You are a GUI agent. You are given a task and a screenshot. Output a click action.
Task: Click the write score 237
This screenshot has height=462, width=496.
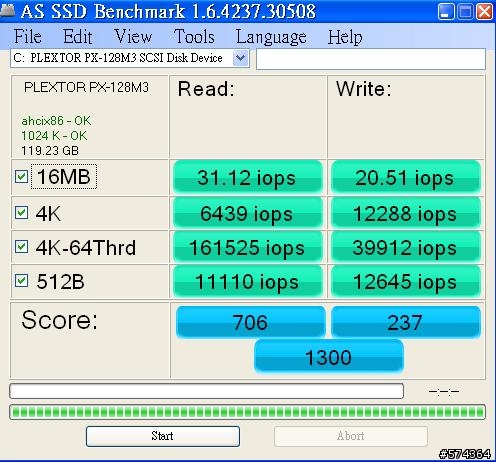coord(405,322)
